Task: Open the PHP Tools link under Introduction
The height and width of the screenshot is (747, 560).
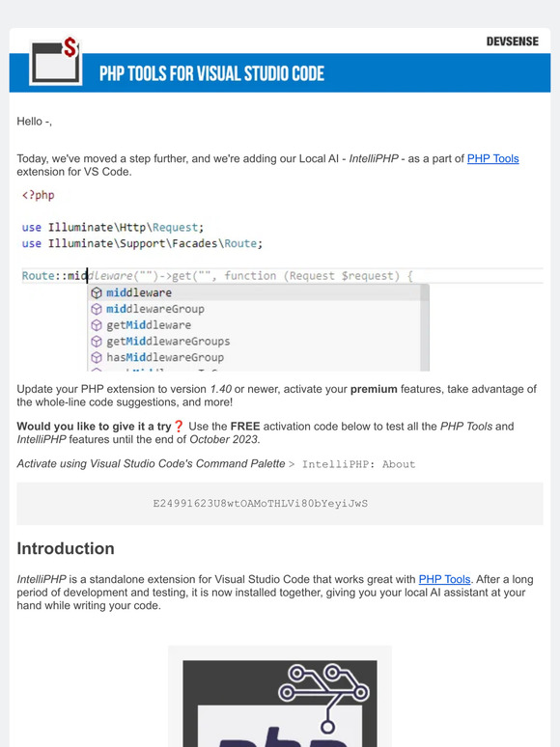Action: click(444, 579)
